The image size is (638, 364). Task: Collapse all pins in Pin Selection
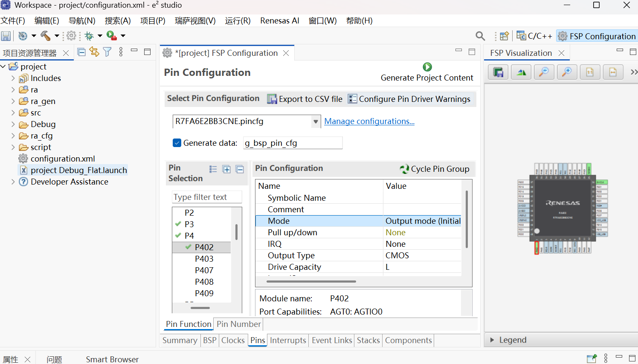click(240, 169)
